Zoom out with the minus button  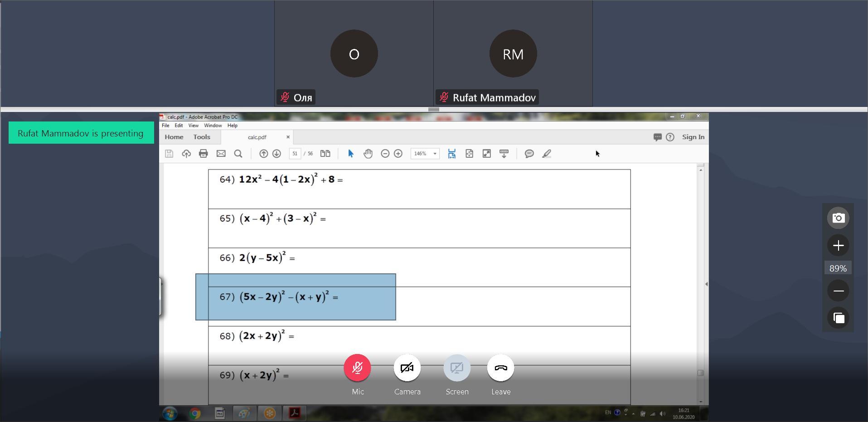[838, 291]
